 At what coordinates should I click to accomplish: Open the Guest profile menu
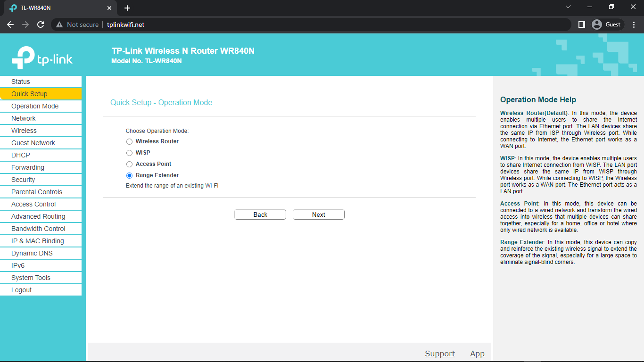[x=607, y=25]
